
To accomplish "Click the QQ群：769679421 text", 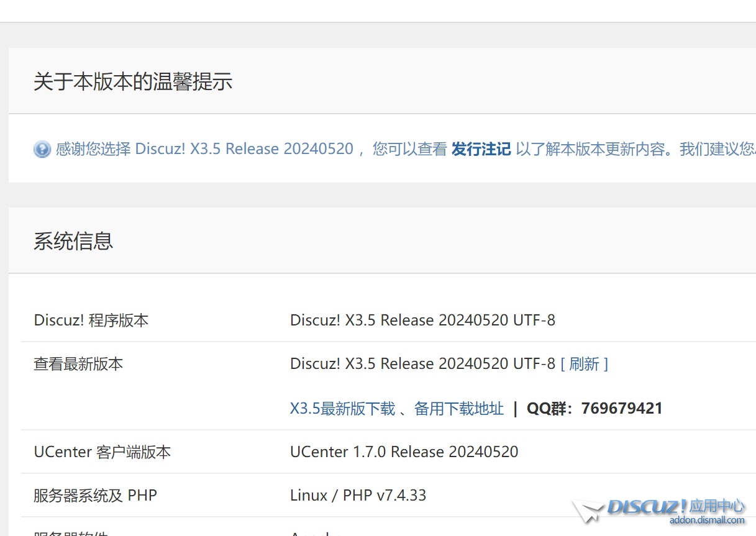I will click(594, 409).
